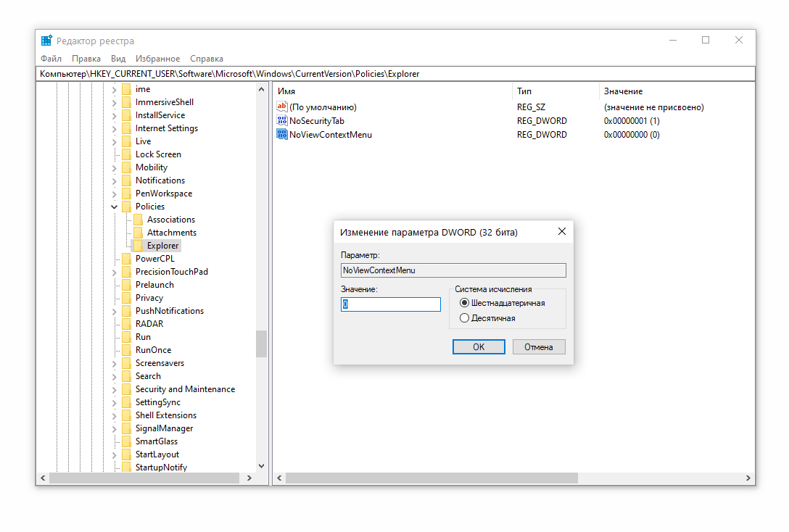
Task: Open the Справка menu
Action: tap(206, 58)
